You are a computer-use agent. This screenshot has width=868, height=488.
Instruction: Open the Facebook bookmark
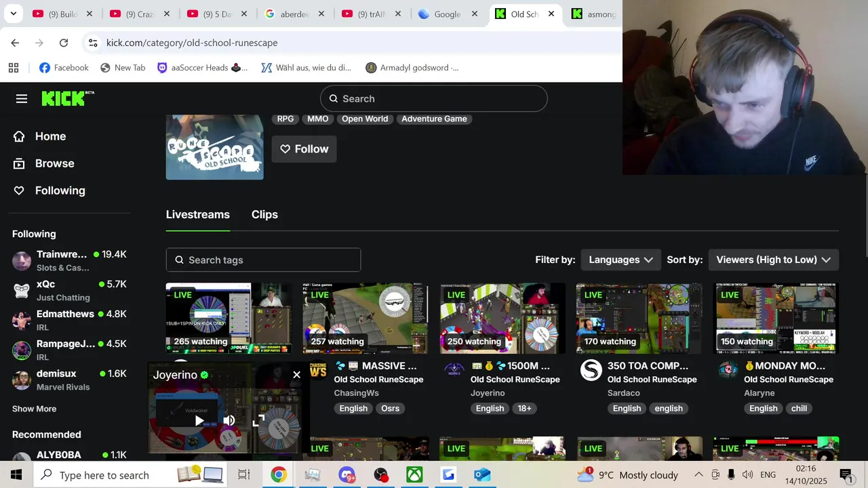click(x=64, y=68)
